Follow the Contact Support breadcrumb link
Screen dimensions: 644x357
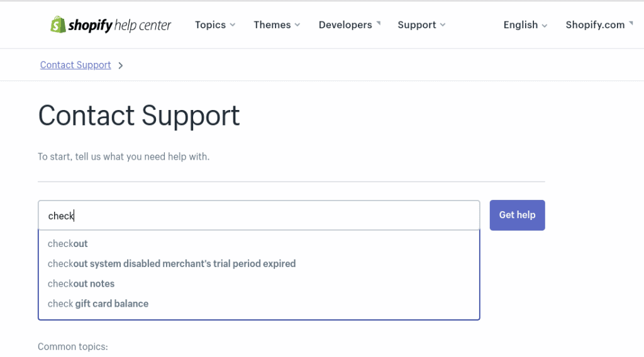(75, 65)
